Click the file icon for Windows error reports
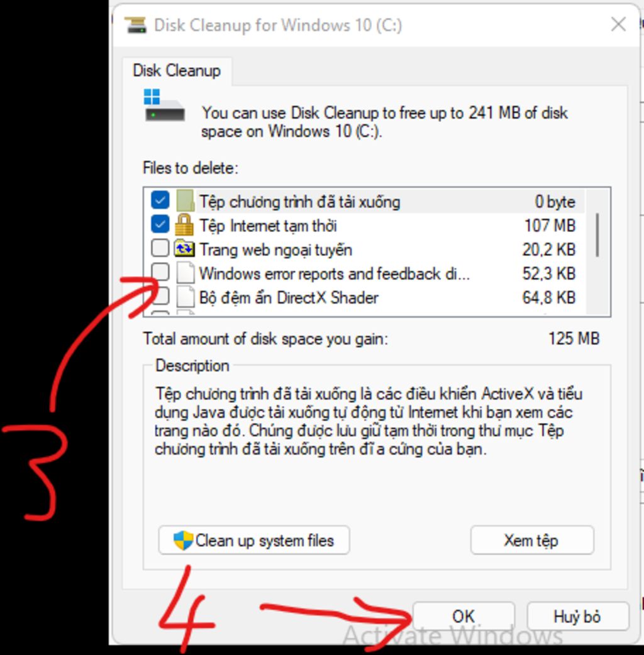The width and height of the screenshot is (644, 655). click(x=185, y=273)
